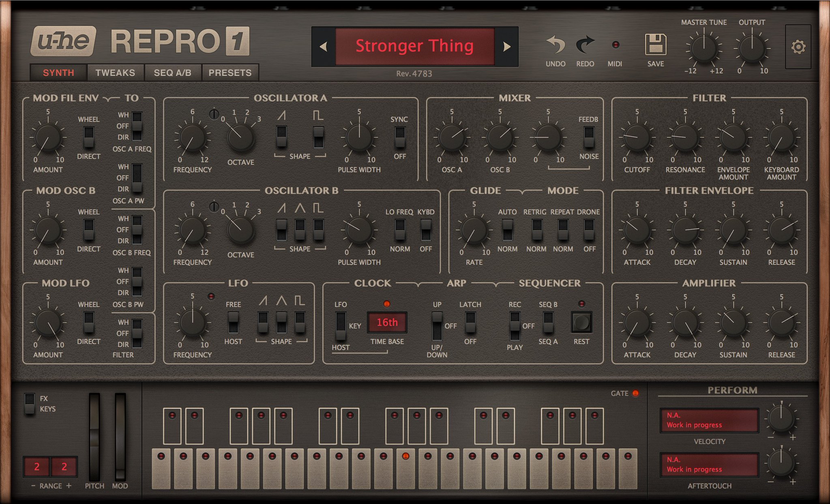The width and height of the screenshot is (830, 504).
Task: Toggle SYNC on Oscillator A
Action: point(399,138)
